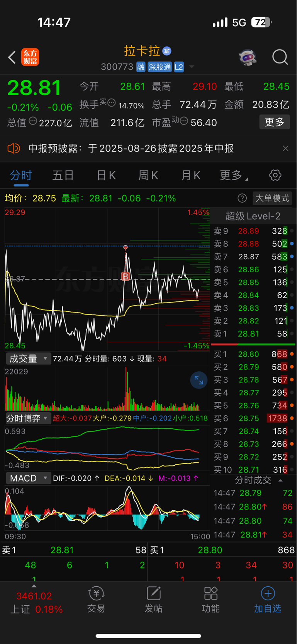Image resolution: width=297 pixels, height=644 pixels.
Task: Tap the L2 badge
Action: [179, 67]
